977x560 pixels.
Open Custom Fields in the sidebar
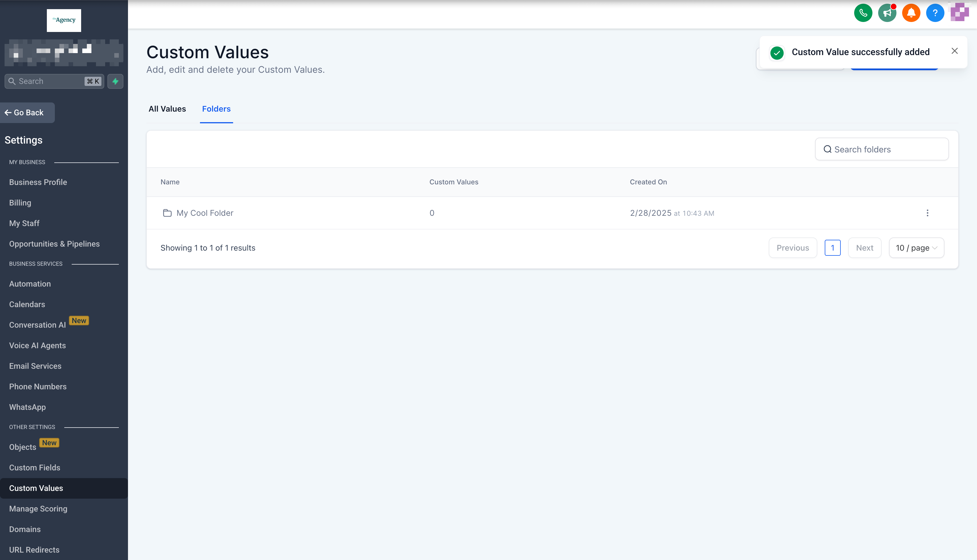(x=35, y=467)
